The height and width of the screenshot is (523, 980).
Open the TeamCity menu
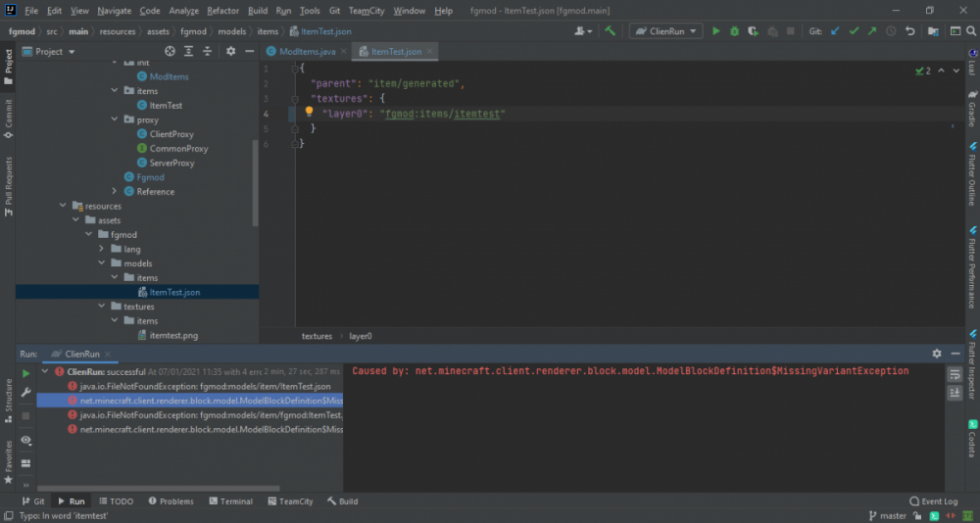click(367, 11)
